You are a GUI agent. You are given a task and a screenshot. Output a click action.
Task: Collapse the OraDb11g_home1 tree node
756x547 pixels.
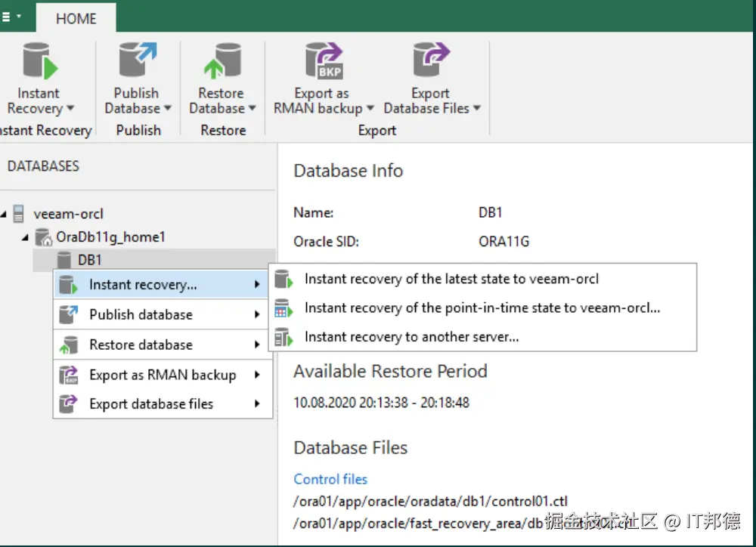(x=26, y=238)
